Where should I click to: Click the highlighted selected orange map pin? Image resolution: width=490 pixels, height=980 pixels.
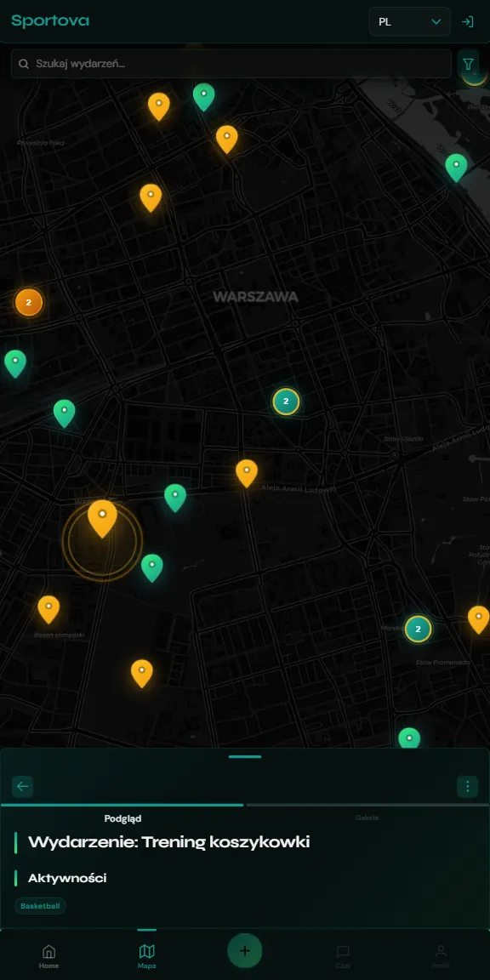102,519
